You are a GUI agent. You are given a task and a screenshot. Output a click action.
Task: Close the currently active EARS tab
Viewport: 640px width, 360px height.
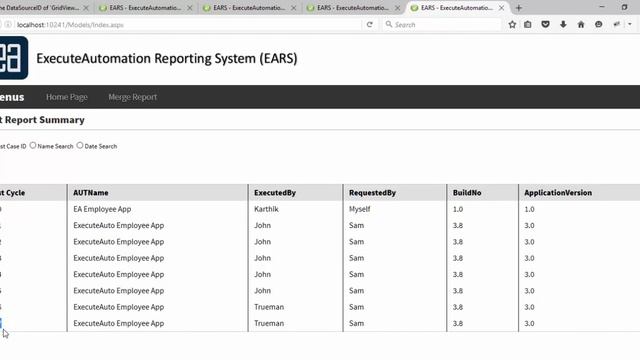pyautogui.click(x=501, y=8)
